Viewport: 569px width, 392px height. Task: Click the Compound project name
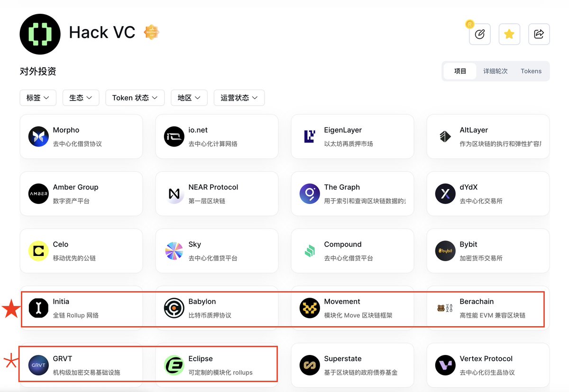click(343, 245)
